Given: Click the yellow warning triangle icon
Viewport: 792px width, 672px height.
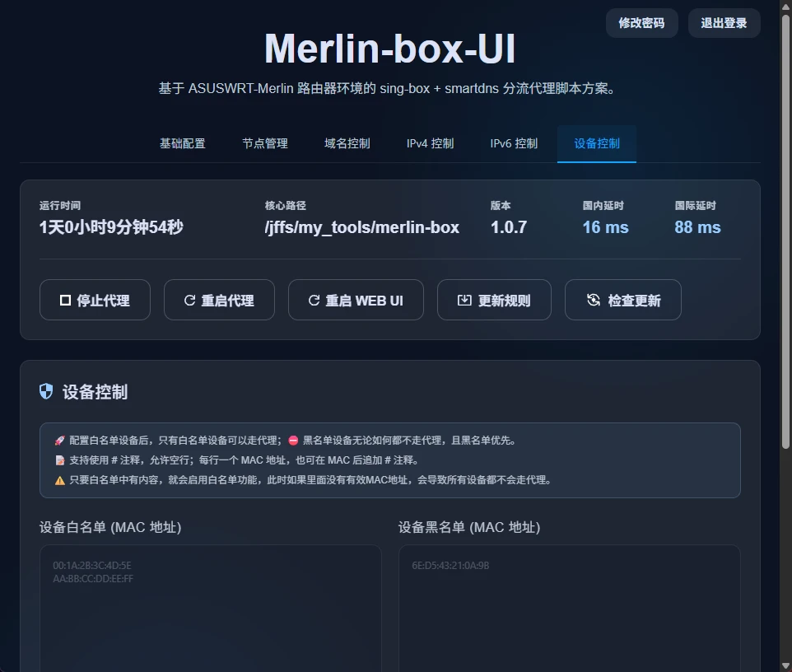Looking at the screenshot, I should point(59,480).
